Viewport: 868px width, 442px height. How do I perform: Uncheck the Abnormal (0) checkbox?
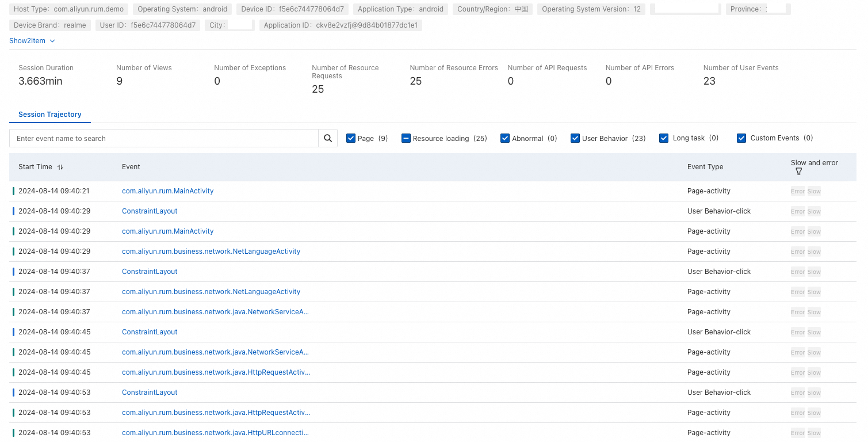(x=505, y=138)
